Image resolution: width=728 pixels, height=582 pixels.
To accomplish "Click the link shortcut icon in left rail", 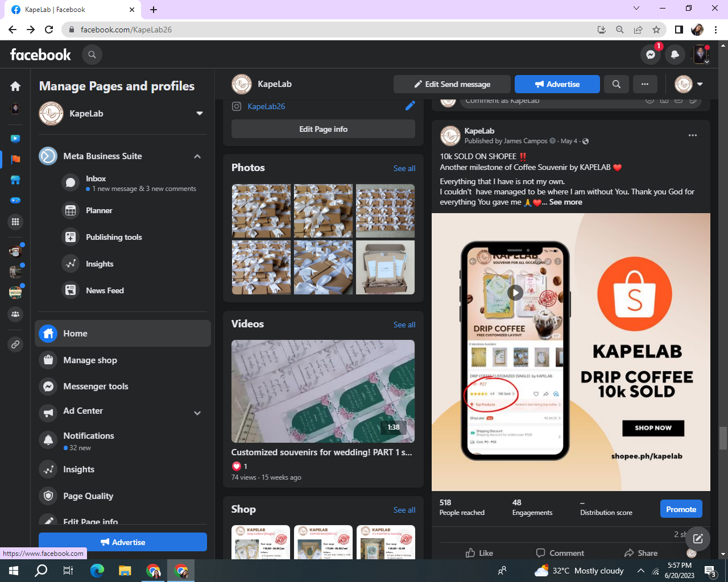I will pos(15,344).
